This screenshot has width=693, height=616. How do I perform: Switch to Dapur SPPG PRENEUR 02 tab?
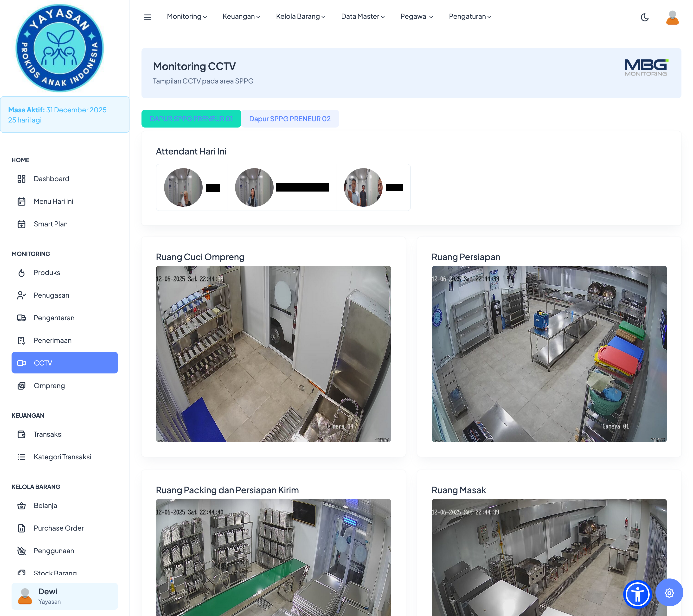click(x=289, y=119)
